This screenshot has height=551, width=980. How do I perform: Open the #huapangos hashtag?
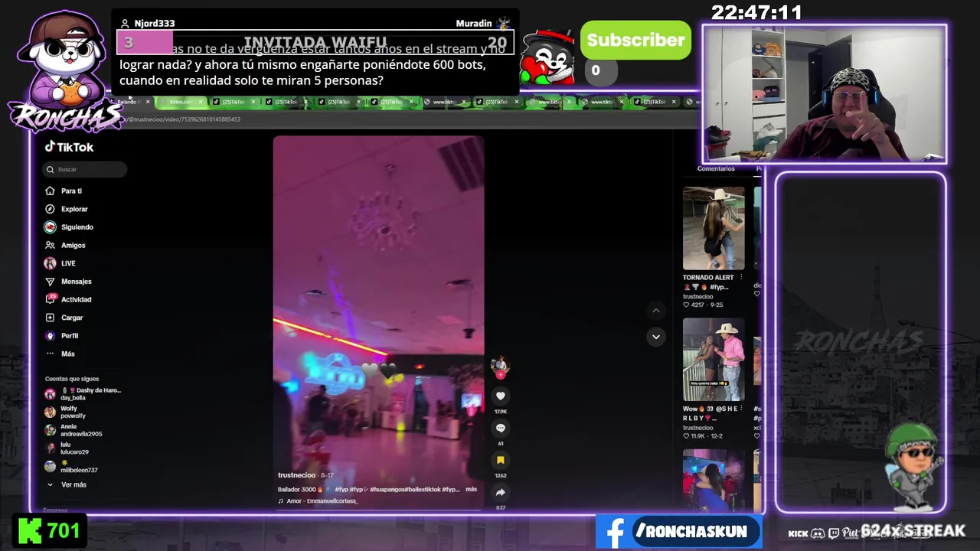click(386, 489)
